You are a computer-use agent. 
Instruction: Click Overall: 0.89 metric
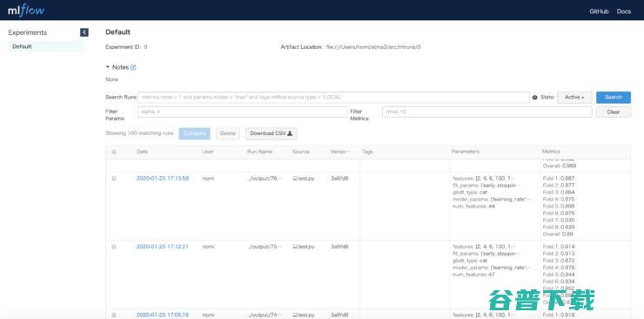pos(558,234)
